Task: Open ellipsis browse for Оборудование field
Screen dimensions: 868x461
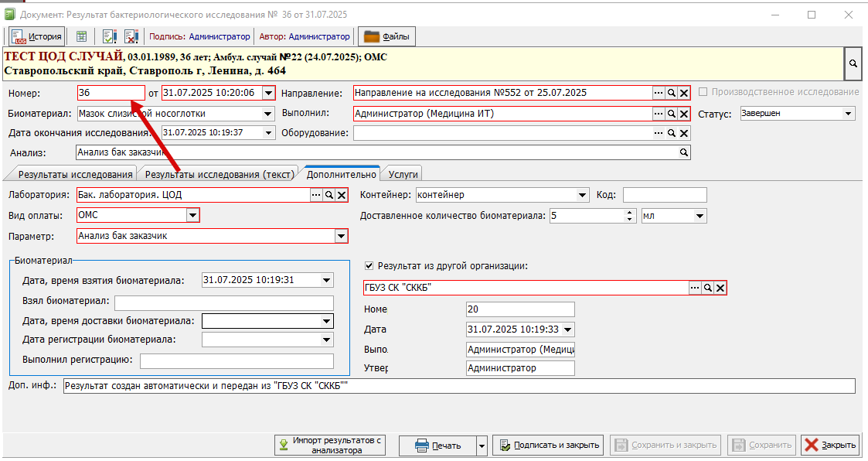Action: pos(659,133)
